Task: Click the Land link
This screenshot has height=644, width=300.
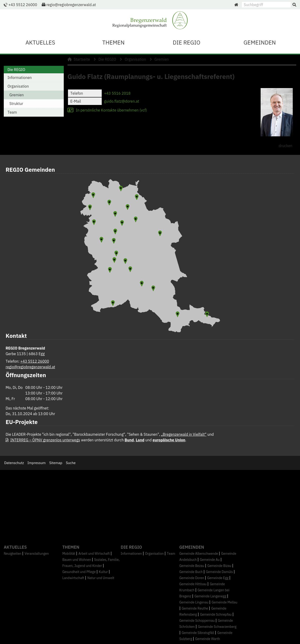Action: point(140,440)
